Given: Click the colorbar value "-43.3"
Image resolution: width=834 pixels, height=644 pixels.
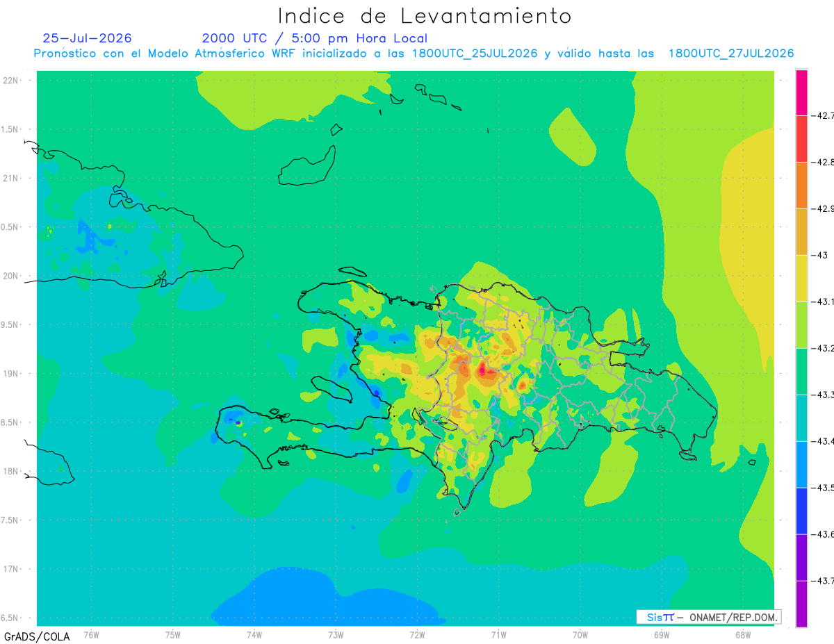Looking at the screenshot, I should [822, 395].
